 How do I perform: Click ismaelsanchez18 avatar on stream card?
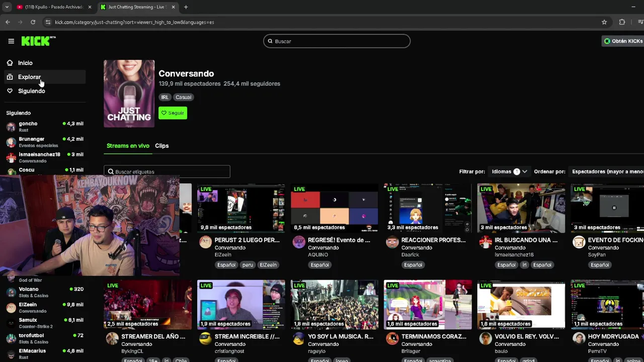pos(486,242)
